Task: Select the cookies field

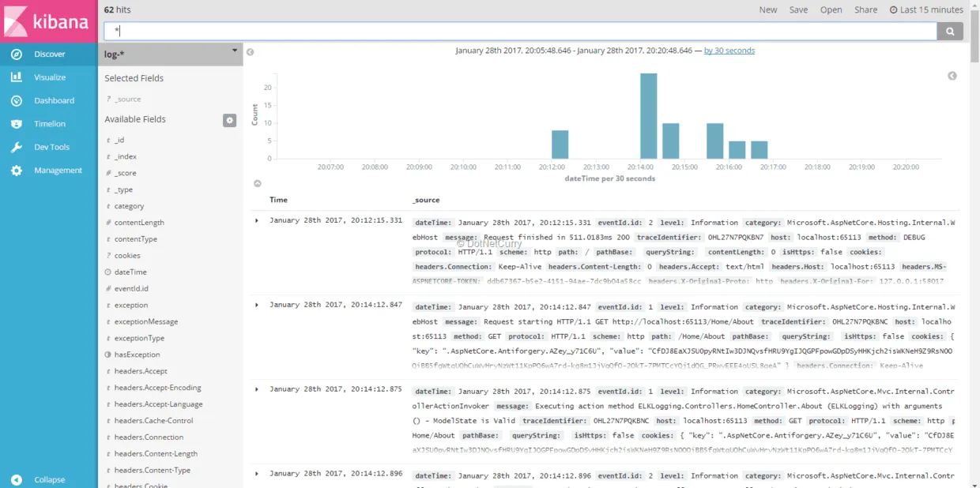Action: point(127,256)
